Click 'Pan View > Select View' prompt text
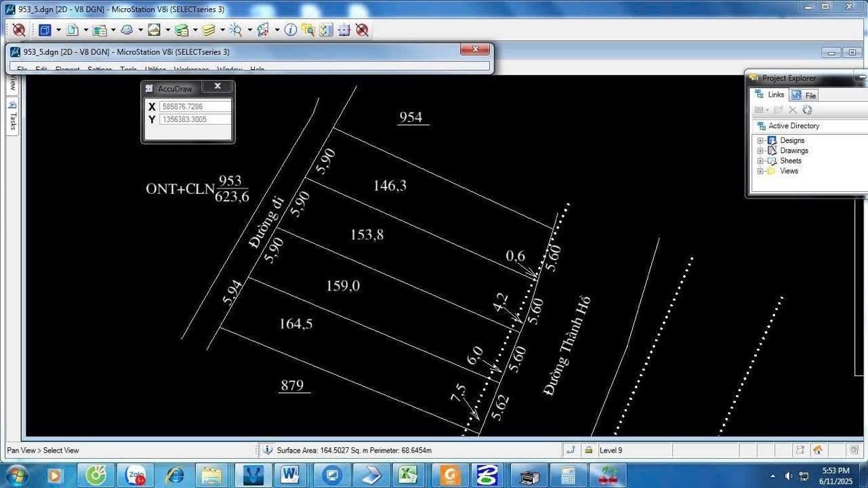Viewport: 868px width, 488px height. (43, 450)
